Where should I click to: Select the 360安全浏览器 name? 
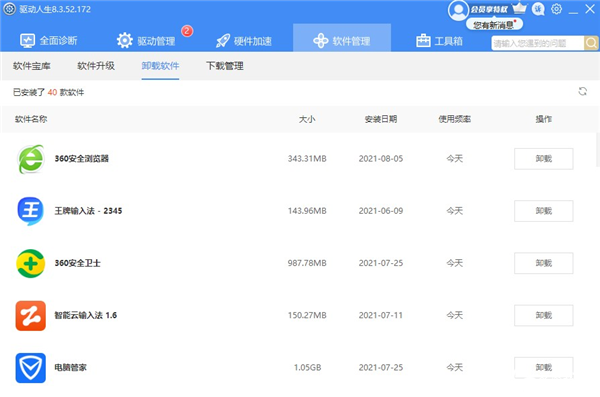(x=82, y=158)
